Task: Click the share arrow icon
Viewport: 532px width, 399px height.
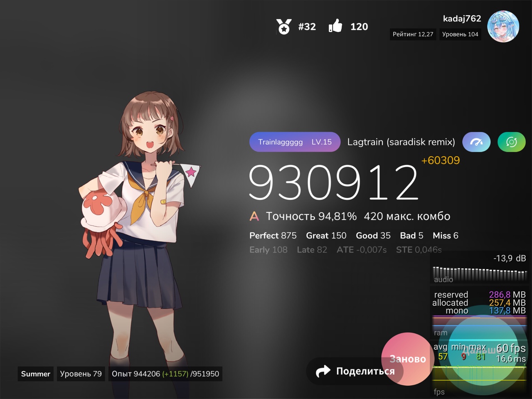Action: click(x=323, y=371)
